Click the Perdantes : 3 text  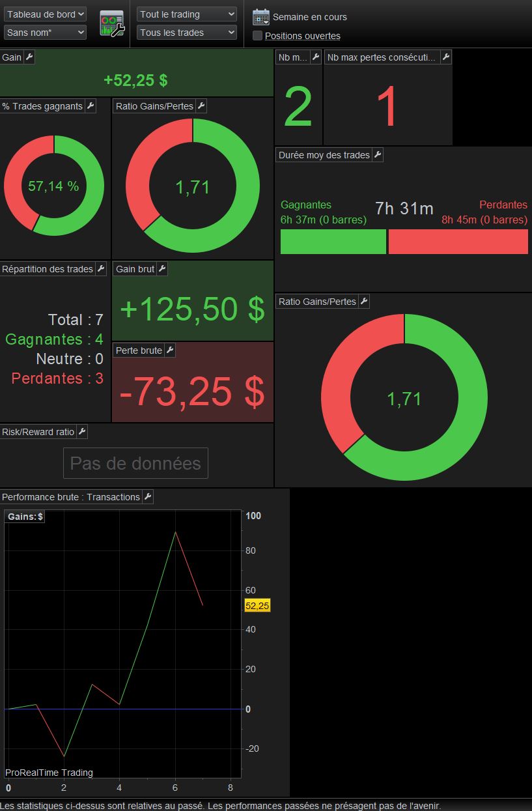pyautogui.click(x=57, y=378)
